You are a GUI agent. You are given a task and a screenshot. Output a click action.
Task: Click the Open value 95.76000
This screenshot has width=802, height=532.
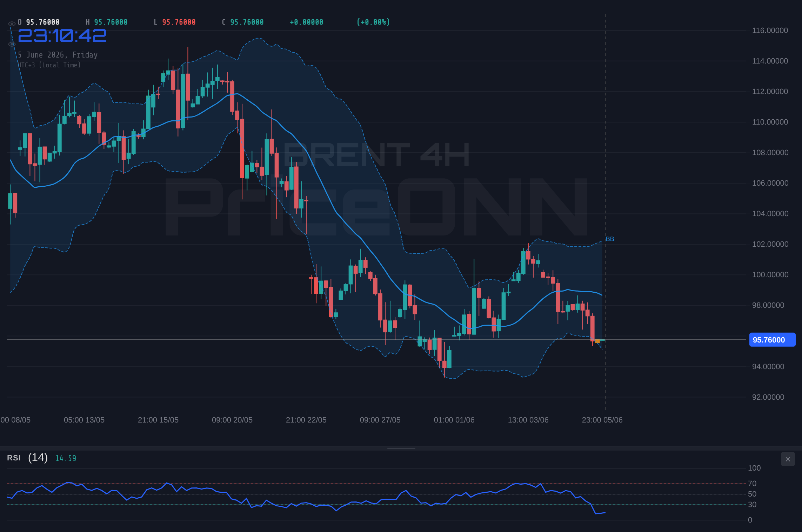[43, 22]
